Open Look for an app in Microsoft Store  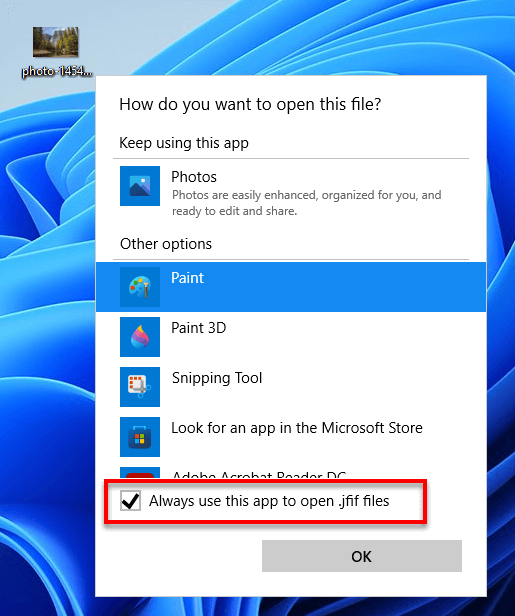click(297, 428)
